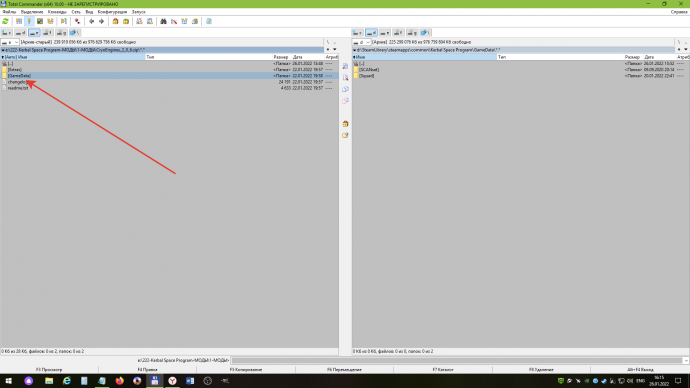
Task: Click F8 Удаление button
Action: click(541, 370)
